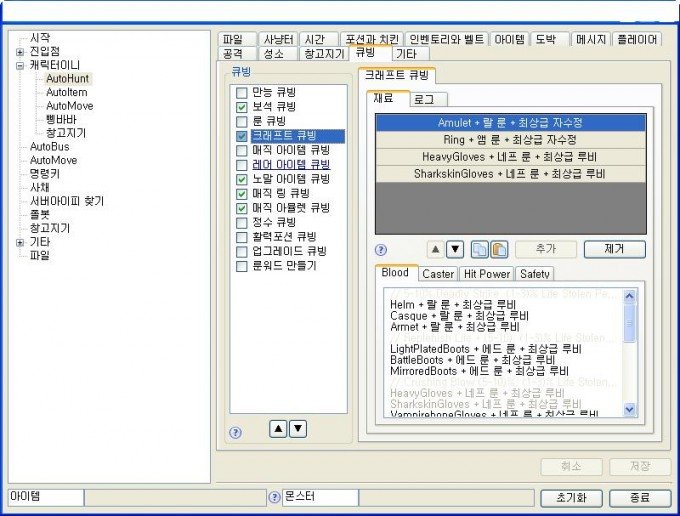Click the help icon beside the recipe arrows
This screenshot has width=680, height=516.
(x=381, y=250)
